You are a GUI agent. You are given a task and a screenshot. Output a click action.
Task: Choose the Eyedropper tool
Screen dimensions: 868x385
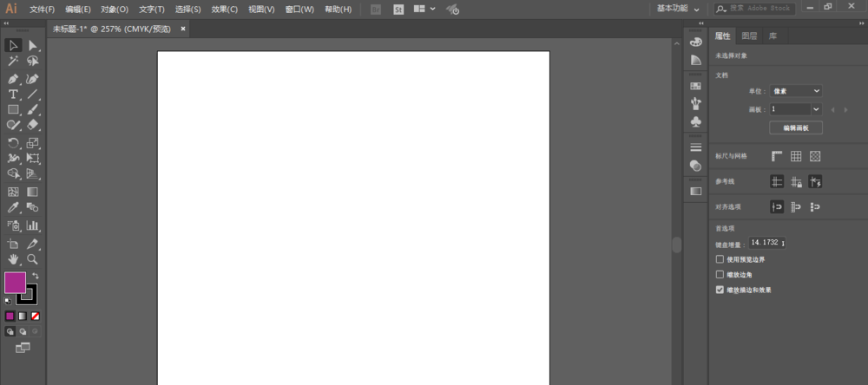(x=13, y=208)
